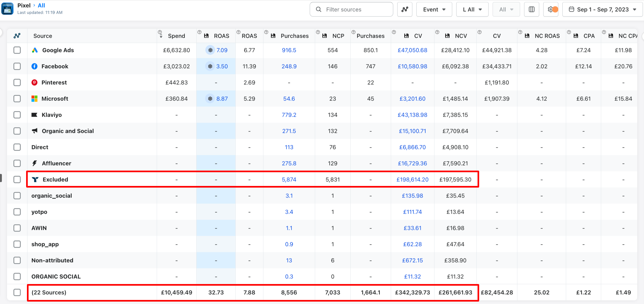Open Excluded purchases value 5,874
This screenshot has width=644, height=304.
click(x=289, y=179)
